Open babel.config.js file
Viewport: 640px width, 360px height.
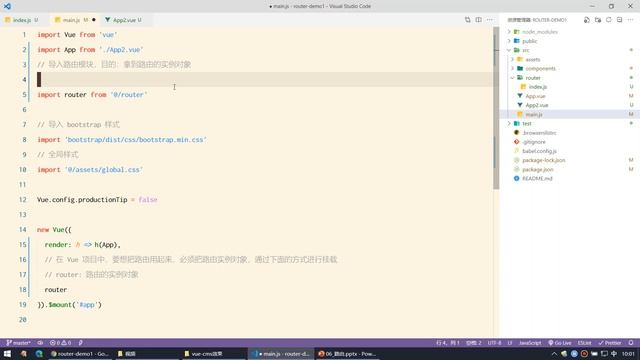[x=539, y=151]
